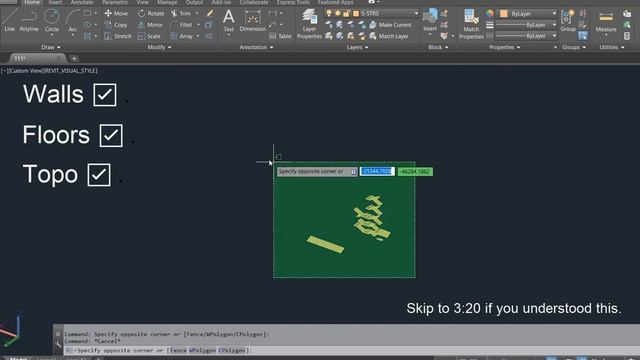Screen dimensions: 640x360
Task: Add a new drawing tab with plus
Action: pyautogui.click(x=74, y=58)
